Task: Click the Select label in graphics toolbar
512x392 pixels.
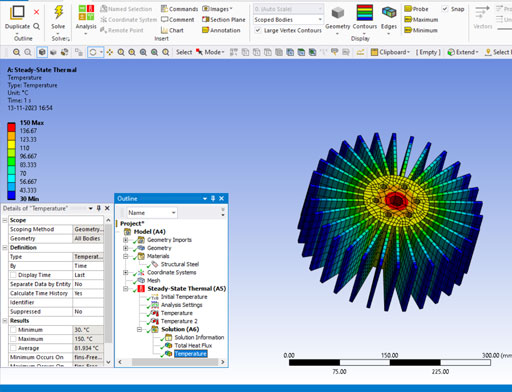Action: point(184,52)
